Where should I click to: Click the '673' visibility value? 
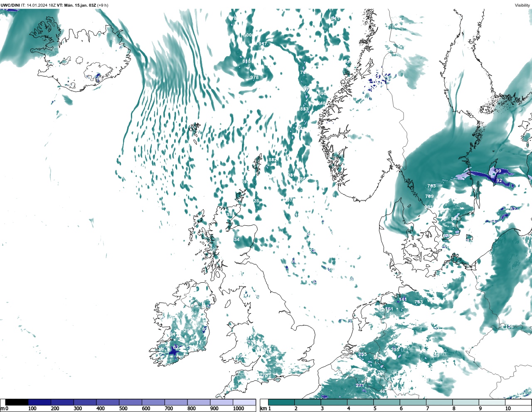coord(447,236)
